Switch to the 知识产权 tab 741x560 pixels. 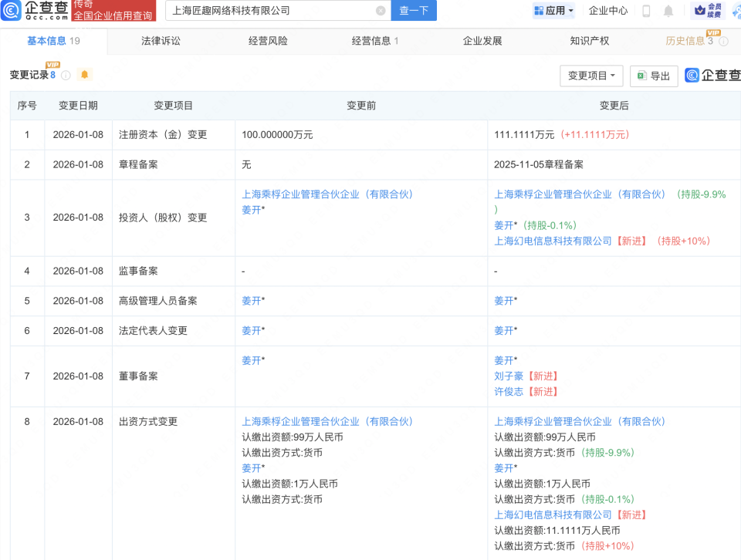[x=592, y=40]
